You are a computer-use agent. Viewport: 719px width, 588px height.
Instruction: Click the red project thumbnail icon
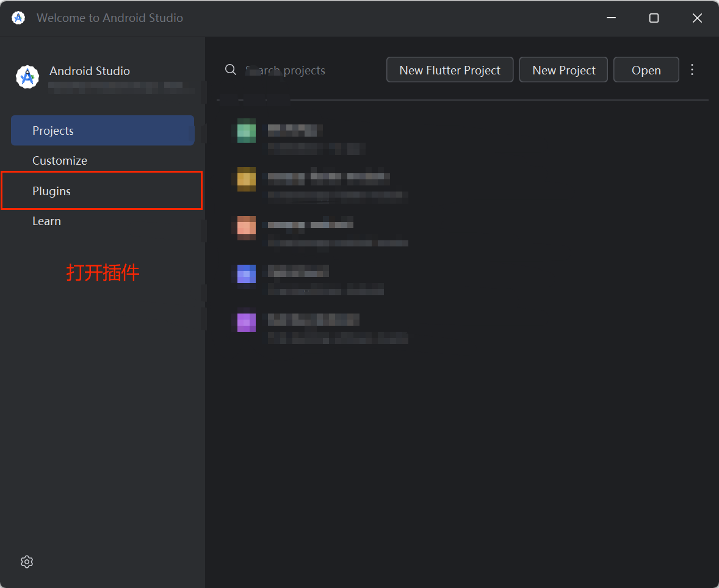(x=246, y=227)
